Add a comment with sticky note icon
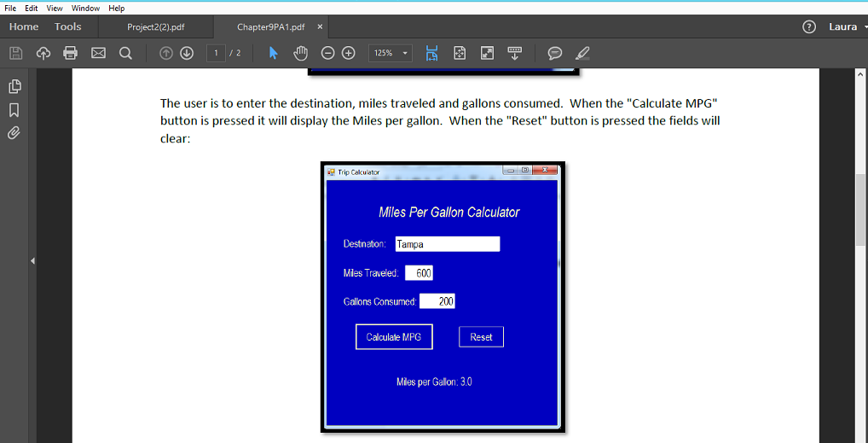Screen dimensions: 868x443 tap(555, 53)
